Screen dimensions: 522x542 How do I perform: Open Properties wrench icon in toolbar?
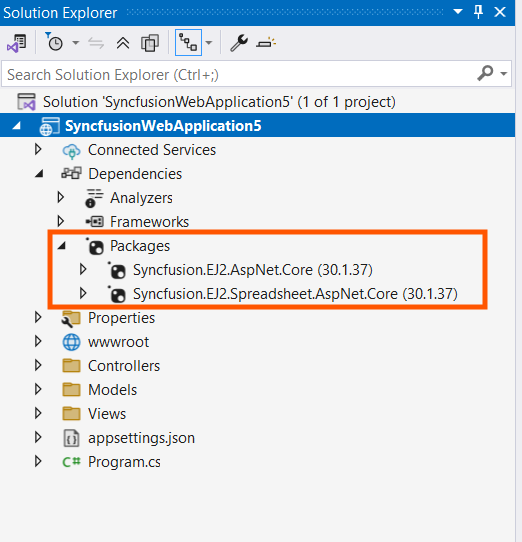pyautogui.click(x=239, y=43)
